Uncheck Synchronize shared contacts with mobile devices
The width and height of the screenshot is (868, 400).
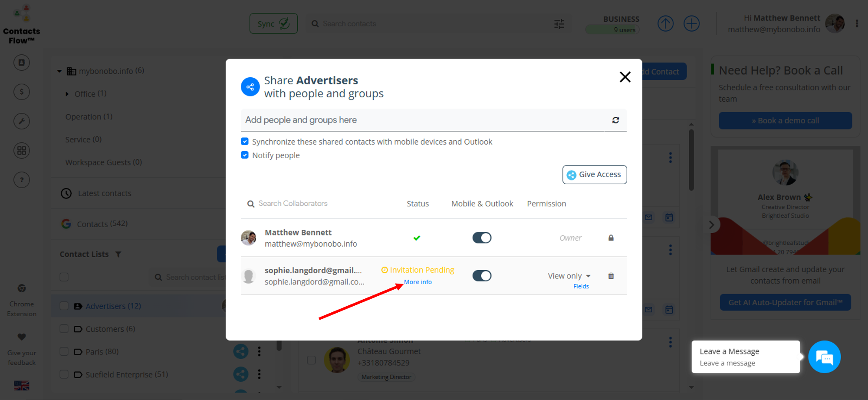[x=245, y=142]
